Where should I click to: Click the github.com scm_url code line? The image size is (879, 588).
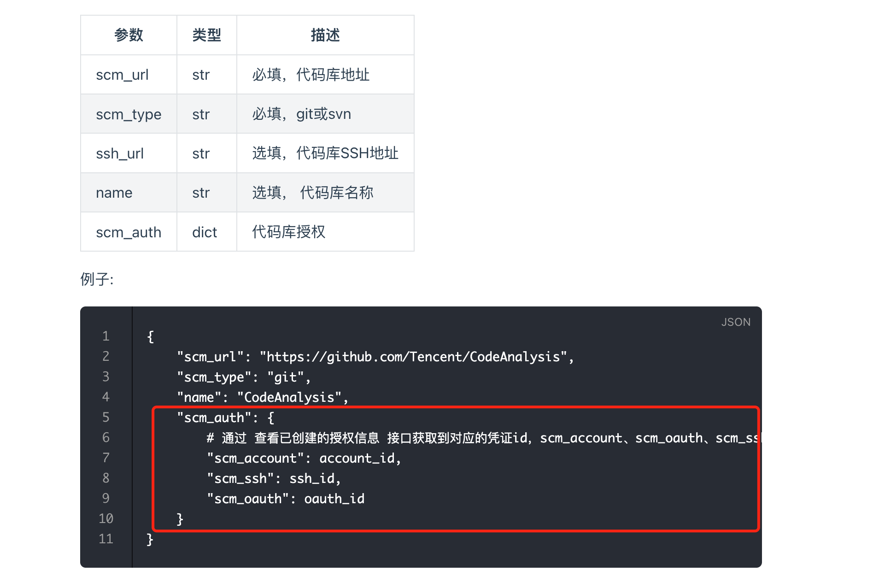click(x=375, y=357)
